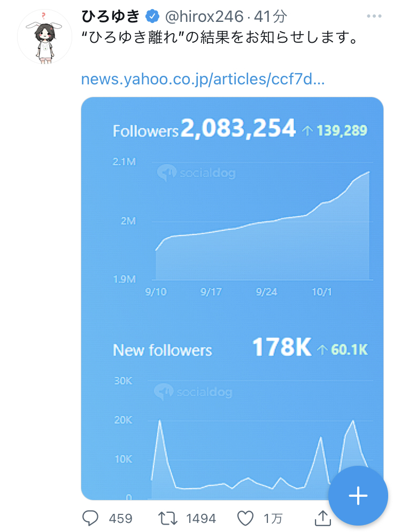Screen dimensions: 401x532
Task: Open the tweet timestamp 41分
Action: click(x=271, y=16)
